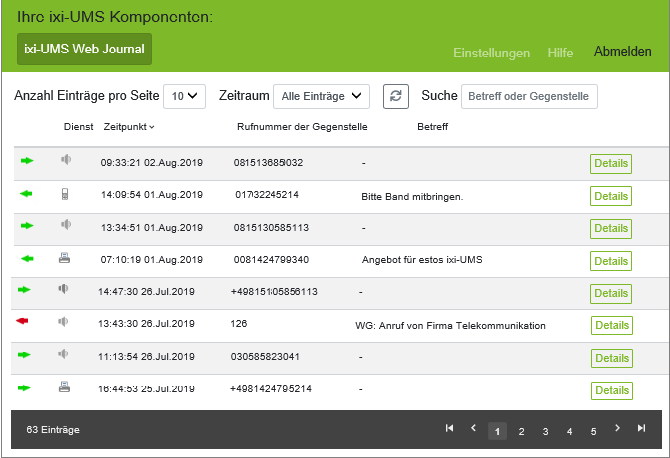Open the Zeitraum dropdown showing Alle Einträge
670x458 pixels.
point(321,96)
